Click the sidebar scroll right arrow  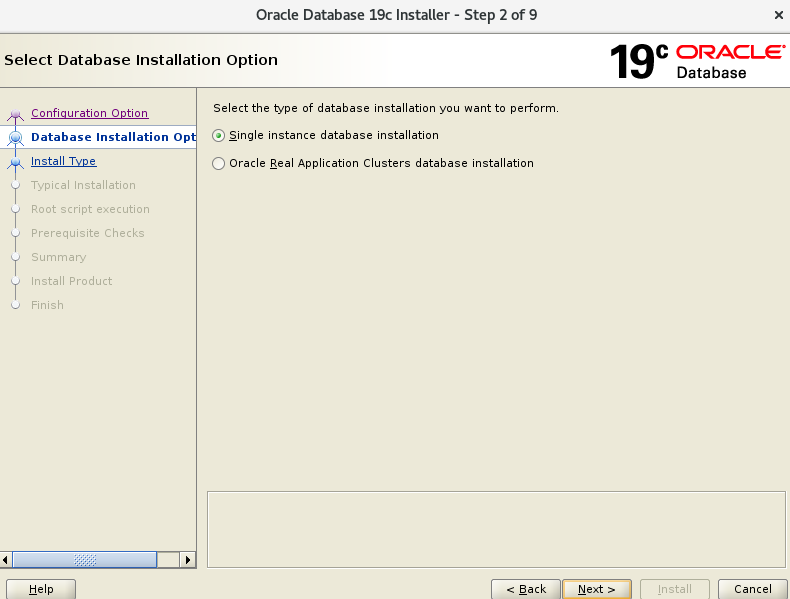(188, 560)
